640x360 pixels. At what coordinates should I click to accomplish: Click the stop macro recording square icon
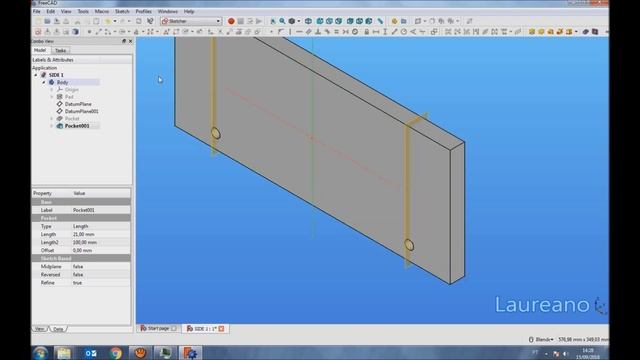pyautogui.click(x=240, y=21)
